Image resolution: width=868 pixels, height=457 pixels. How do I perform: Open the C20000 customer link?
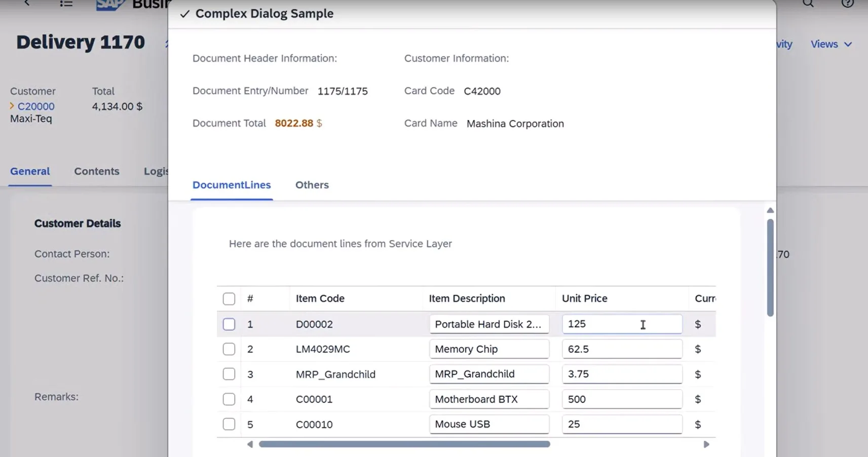36,106
